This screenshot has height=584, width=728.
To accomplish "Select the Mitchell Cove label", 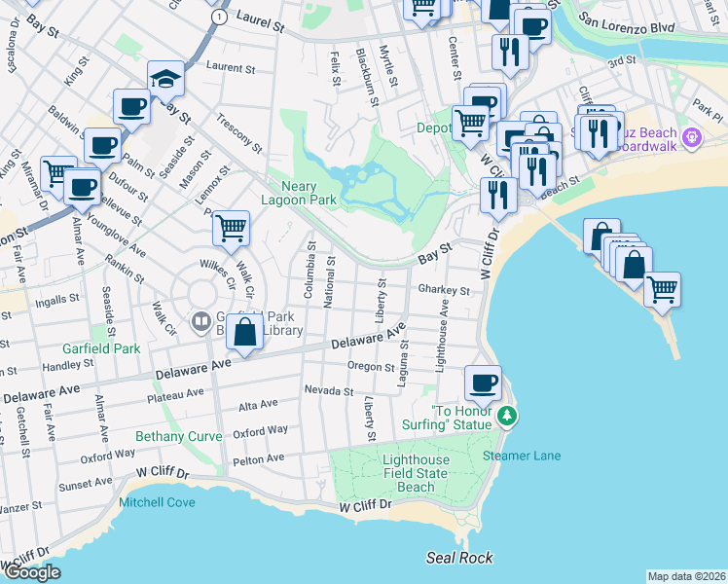I will [x=157, y=502].
